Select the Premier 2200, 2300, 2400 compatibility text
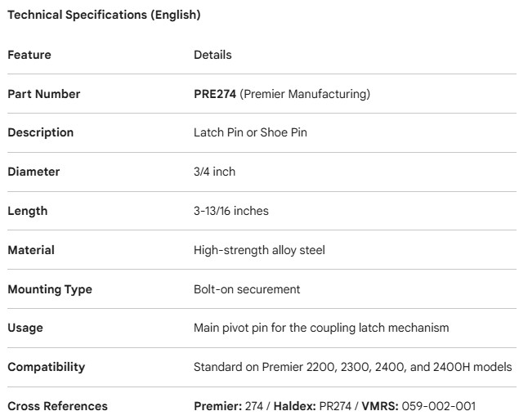This screenshot has width=519, height=420. [353, 367]
